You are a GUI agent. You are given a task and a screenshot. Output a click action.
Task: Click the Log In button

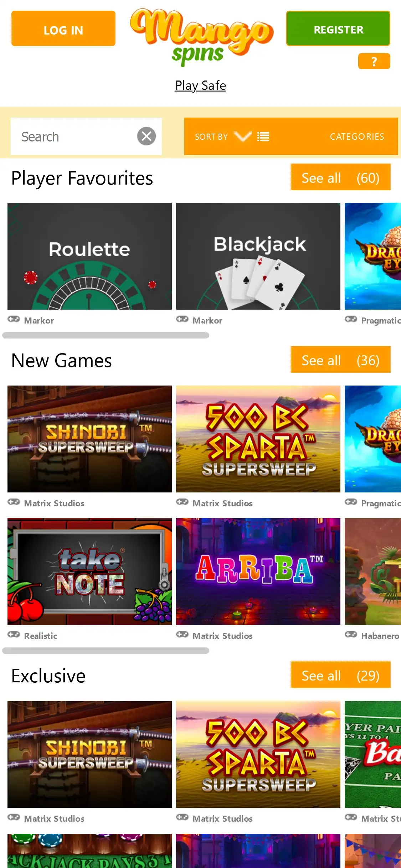[x=63, y=29]
